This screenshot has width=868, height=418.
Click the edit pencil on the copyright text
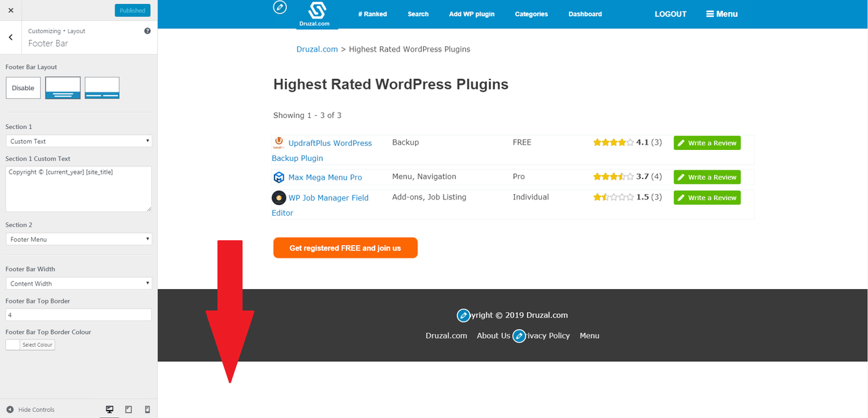coord(463,316)
